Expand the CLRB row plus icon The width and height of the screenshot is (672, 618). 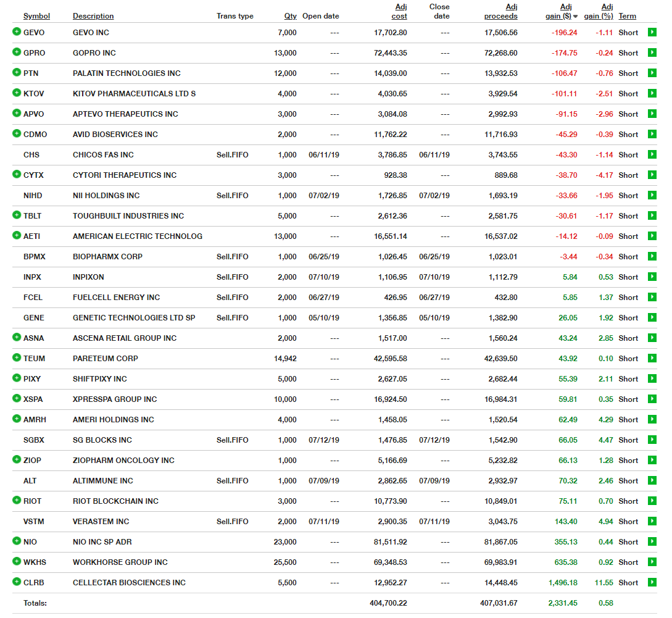17,582
